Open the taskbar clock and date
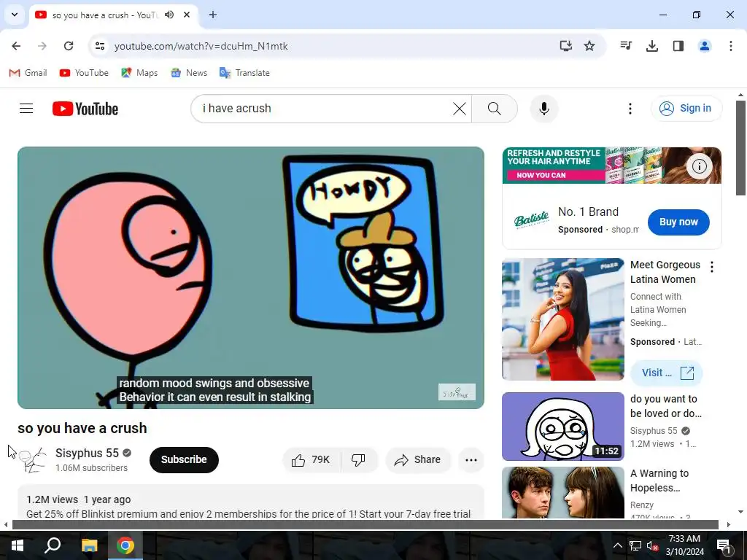 coord(684,545)
